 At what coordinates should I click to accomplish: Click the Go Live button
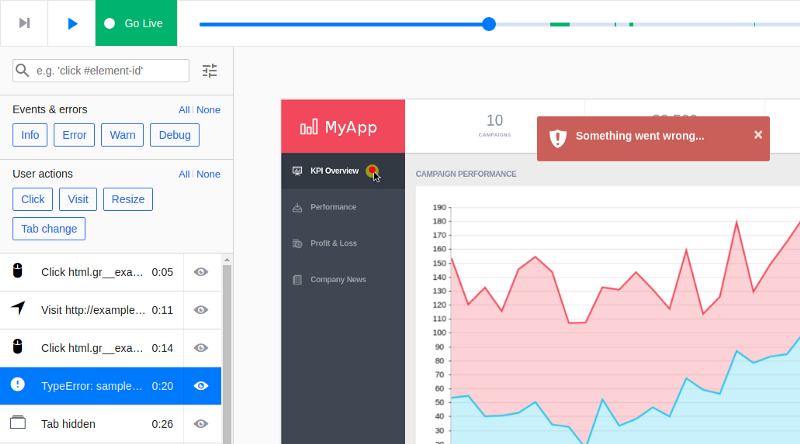(x=136, y=23)
